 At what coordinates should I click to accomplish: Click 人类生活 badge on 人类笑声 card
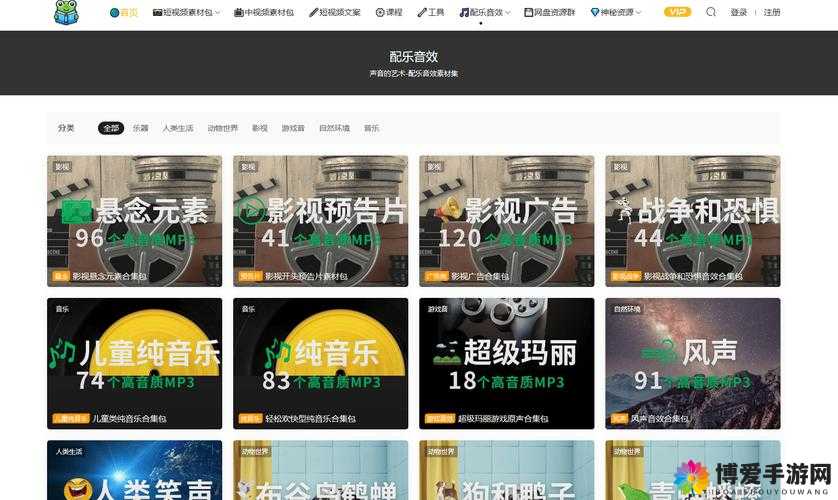[x=69, y=451]
